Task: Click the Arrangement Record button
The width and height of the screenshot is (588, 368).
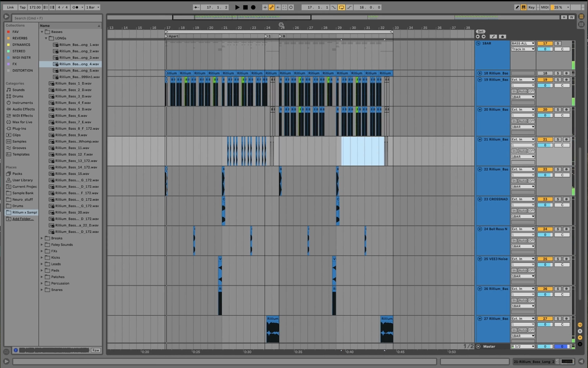Action: [x=253, y=7]
